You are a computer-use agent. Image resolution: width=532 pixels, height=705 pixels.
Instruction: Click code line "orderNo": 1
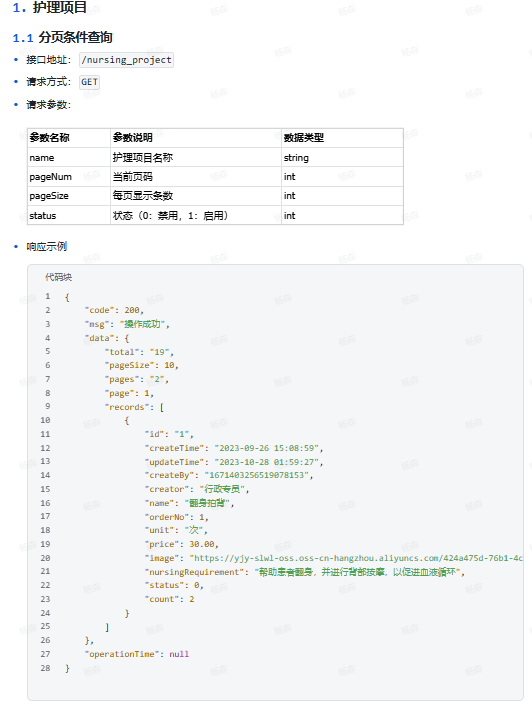tap(177, 517)
